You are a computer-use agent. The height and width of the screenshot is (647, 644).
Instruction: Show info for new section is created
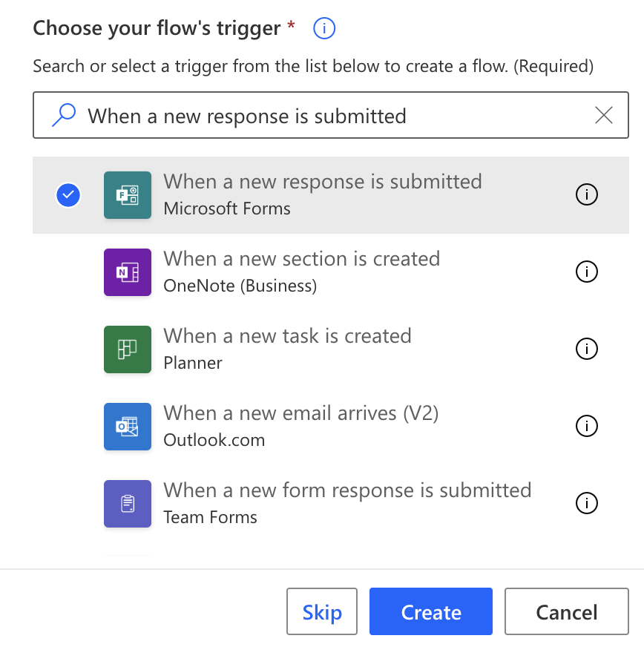(x=587, y=272)
